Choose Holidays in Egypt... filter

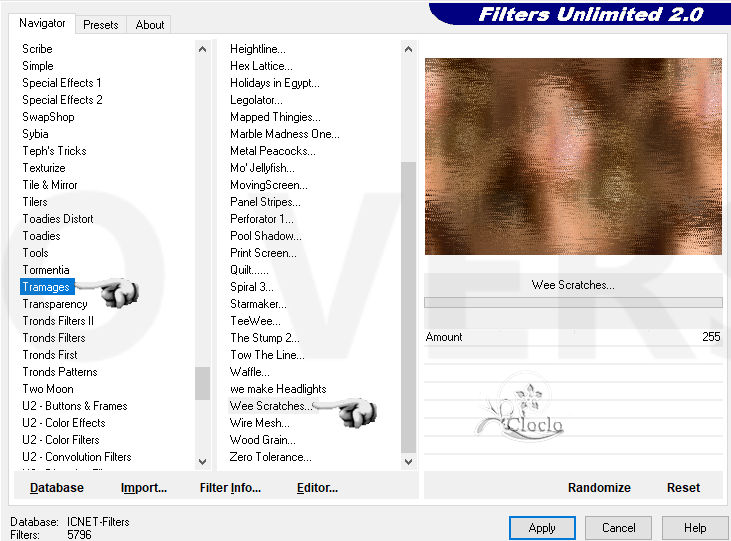275,83
